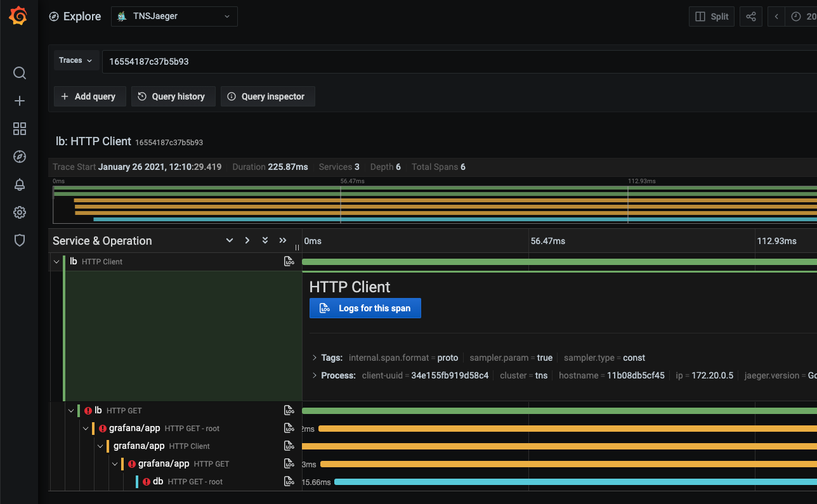Collapse grafana/app HTTP GET child span
This screenshot has height=504, width=817.
point(115,464)
